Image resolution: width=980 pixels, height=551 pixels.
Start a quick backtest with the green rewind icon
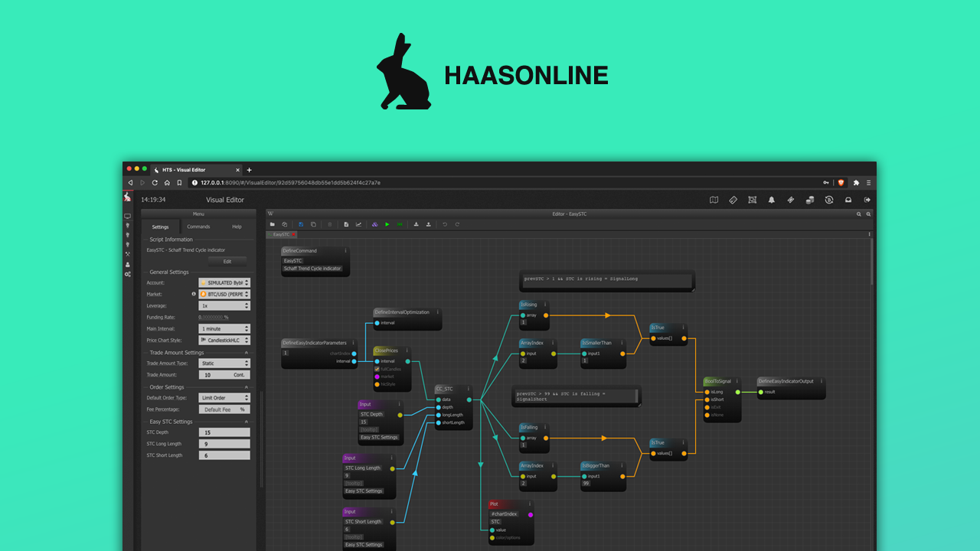pyautogui.click(x=399, y=224)
